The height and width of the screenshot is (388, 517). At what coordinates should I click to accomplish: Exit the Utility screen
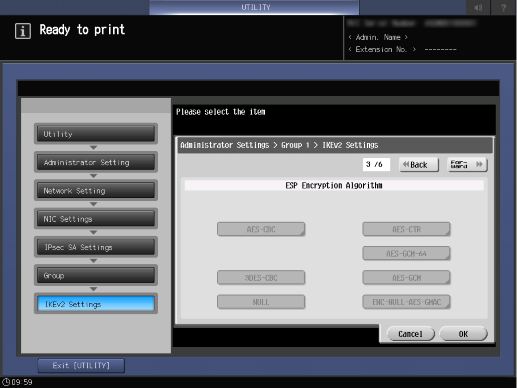[x=81, y=366]
